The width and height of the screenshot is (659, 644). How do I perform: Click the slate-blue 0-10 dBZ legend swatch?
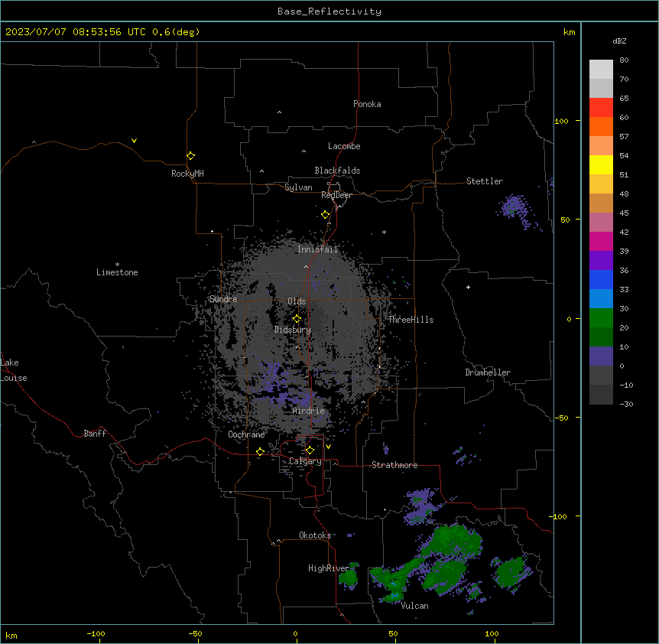(601, 356)
